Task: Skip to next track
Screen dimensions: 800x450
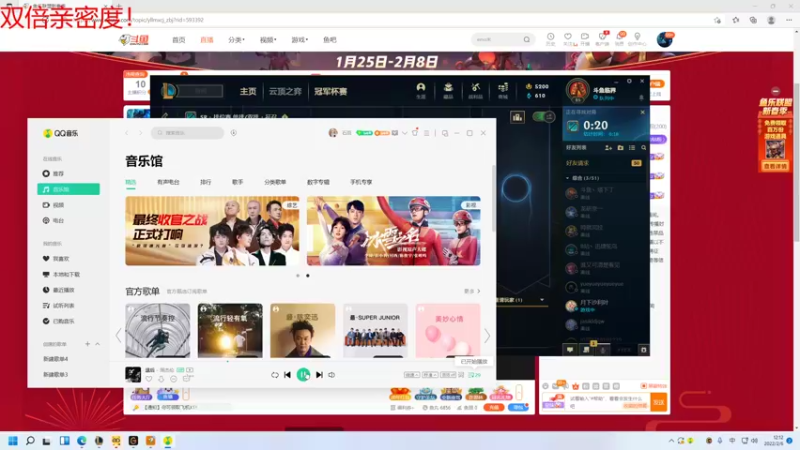Action: (x=319, y=375)
